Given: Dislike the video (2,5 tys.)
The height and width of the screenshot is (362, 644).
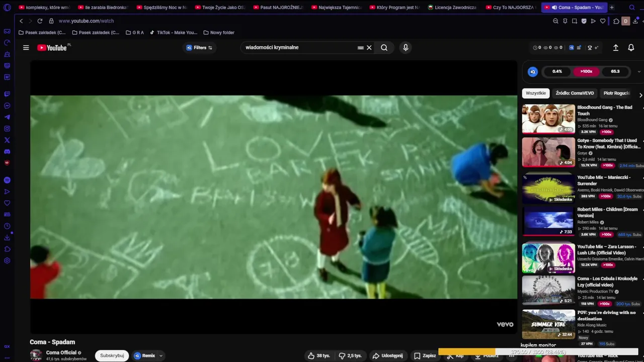Looking at the screenshot, I should click(x=350, y=355).
